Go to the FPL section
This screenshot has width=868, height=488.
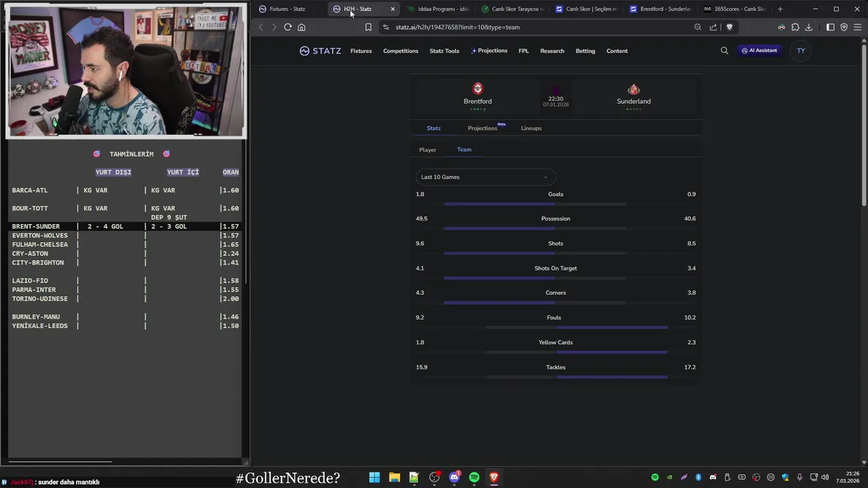[x=524, y=51]
